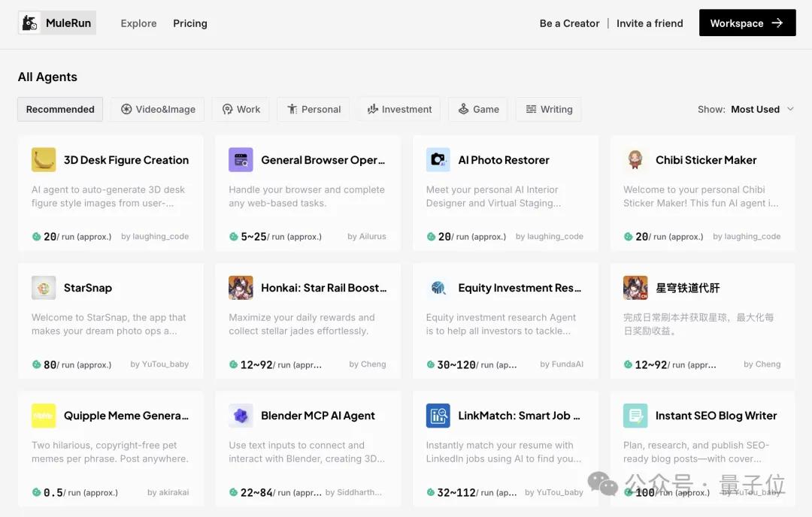Image resolution: width=812 pixels, height=517 pixels.
Task: Click the Video&Image tab's aperture icon
Action: coord(126,109)
